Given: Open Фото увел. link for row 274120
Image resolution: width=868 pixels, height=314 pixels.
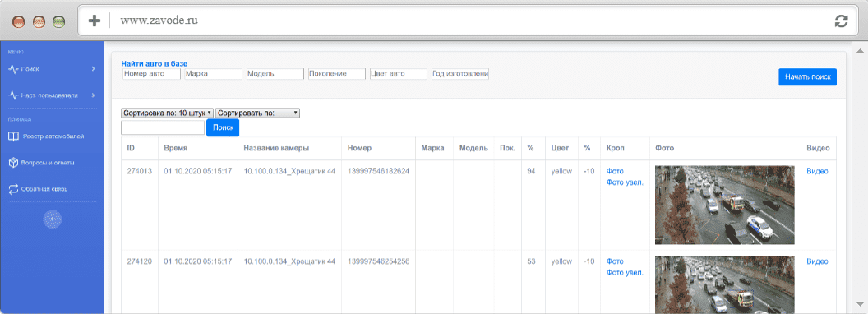Looking at the screenshot, I should [x=625, y=272].
